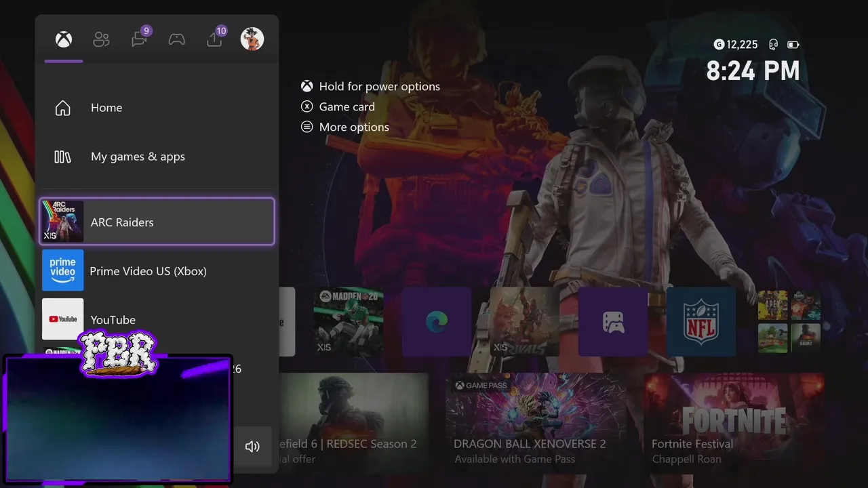This screenshot has width=868, height=488.
Task: Click the 8:24 PM clock
Action: (753, 71)
